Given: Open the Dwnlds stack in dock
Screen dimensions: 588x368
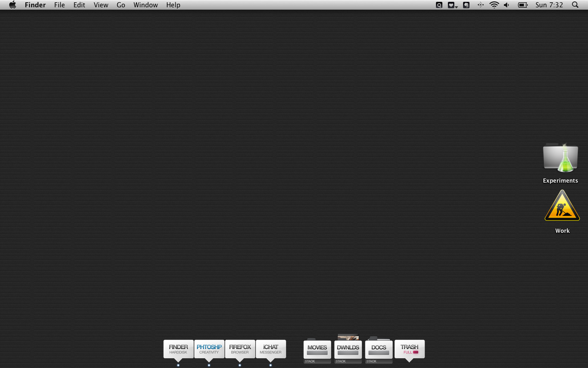Looking at the screenshot, I should click(x=348, y=350).
